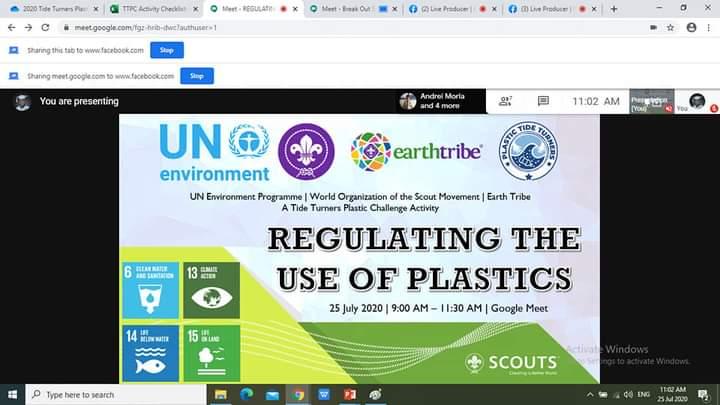
Task: Open the Chrome three-dot menu
Action: [x=709, y=28]
